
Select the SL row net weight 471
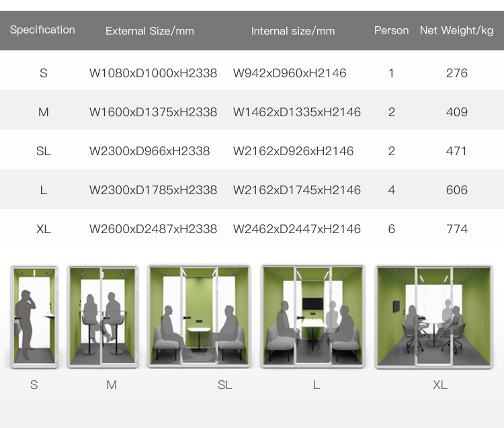tap(456, 151)
